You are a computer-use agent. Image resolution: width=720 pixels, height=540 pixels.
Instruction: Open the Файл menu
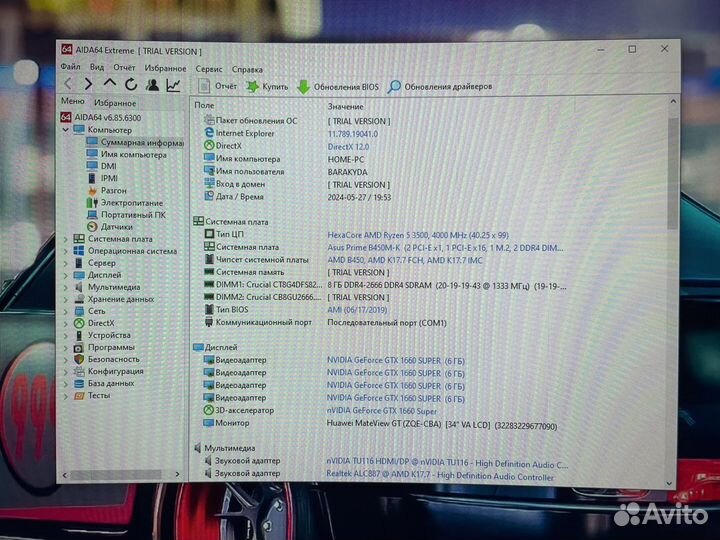(x=70, y=67)
